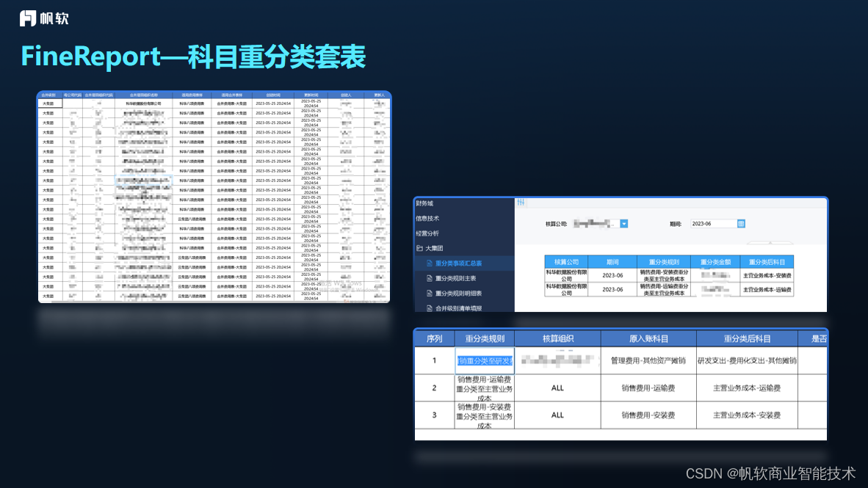Click the 重分类金额 column header
The width and height of the screenshot is (868, 488).
[x=715, y=262]
